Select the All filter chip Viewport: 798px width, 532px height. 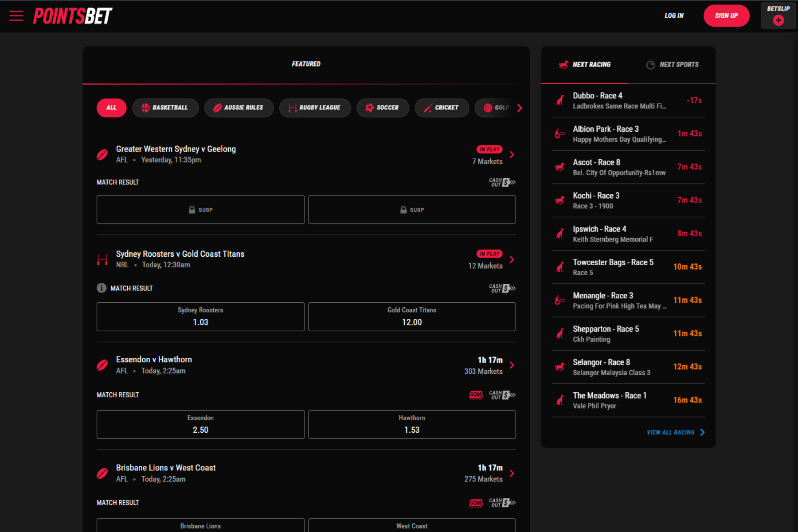(111, 108)
